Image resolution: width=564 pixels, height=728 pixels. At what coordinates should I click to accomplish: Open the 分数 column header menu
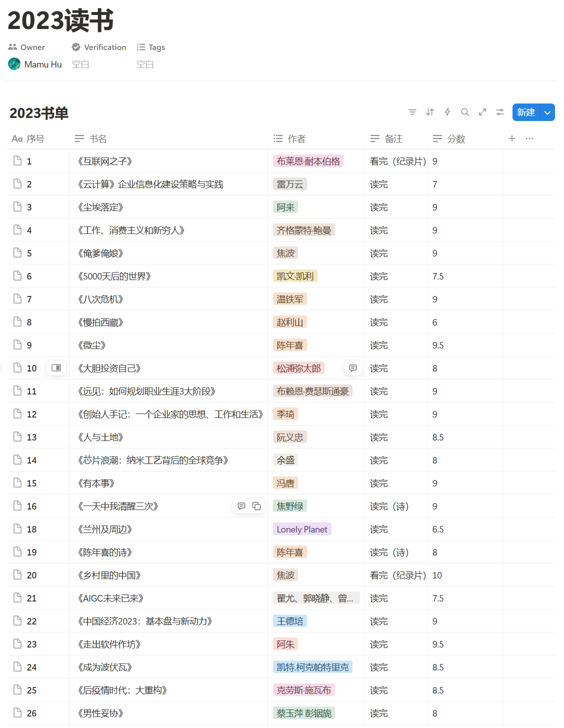pyautogui.click(x=455, y=138)
